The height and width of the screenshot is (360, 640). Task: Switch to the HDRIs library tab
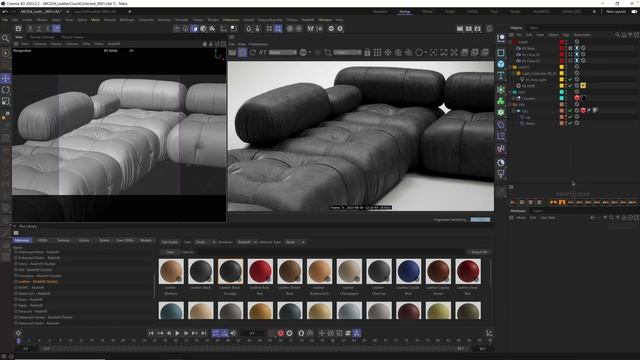pos(42,240)
